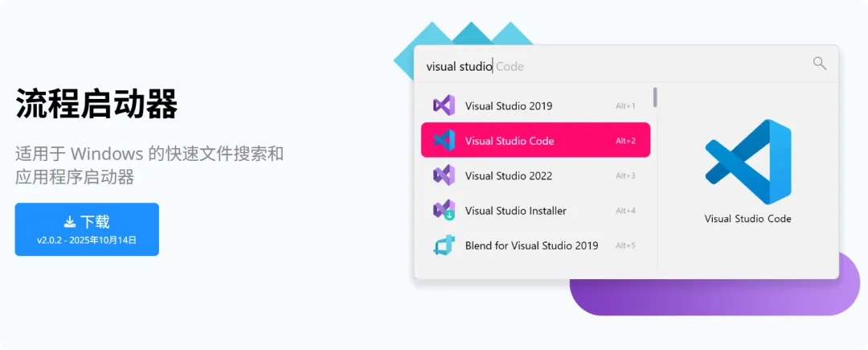Click the Alt+3 shortcut hint
The width and height of the screenshot is (868, 350).
[x=625, y=175]
